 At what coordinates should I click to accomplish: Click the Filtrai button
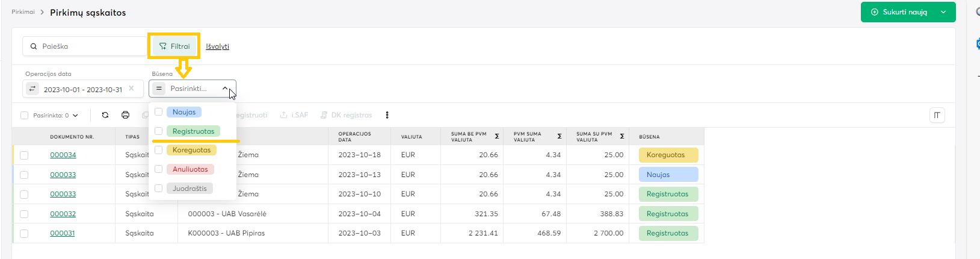pyautogui.click(x=174, y=46)
